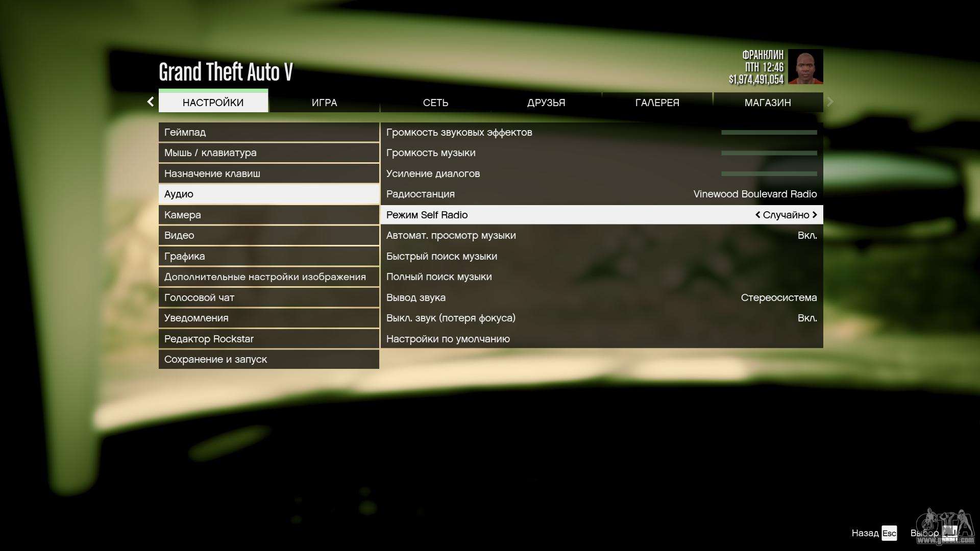Open the Сохранение и запуск category
980x551 pixels.
pos(269,359)
